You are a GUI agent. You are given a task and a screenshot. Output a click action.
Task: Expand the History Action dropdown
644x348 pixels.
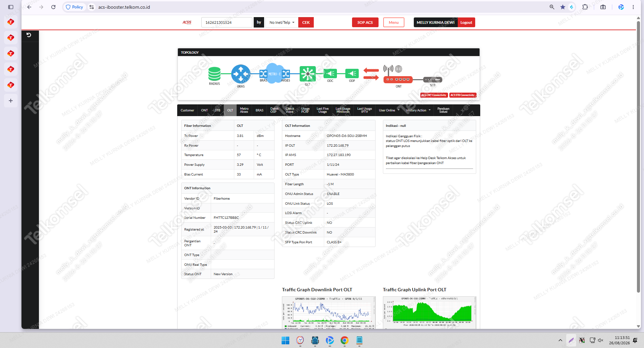(418, 110)
